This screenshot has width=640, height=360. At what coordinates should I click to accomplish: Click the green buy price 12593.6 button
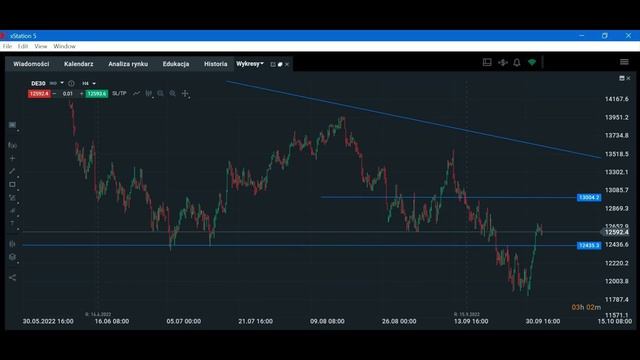pos(97,94)
